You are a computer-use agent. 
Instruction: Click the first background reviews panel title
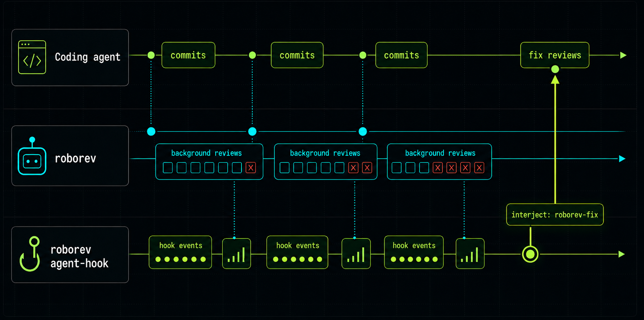tap(206, 153)
